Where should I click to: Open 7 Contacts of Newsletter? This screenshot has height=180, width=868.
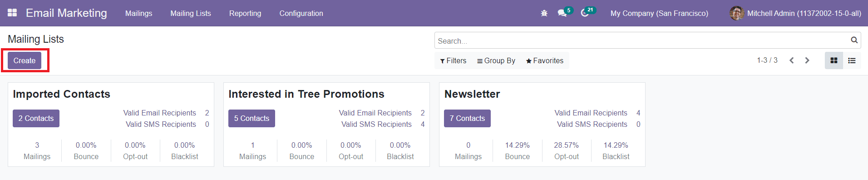(467, 118)
